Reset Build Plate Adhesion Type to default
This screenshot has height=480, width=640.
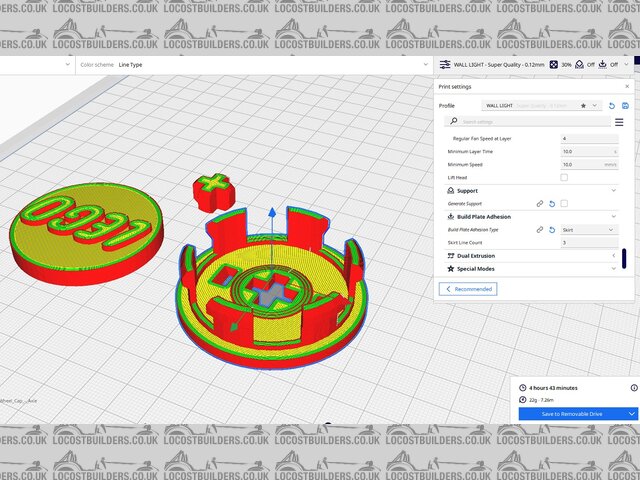tap(552, 230)
